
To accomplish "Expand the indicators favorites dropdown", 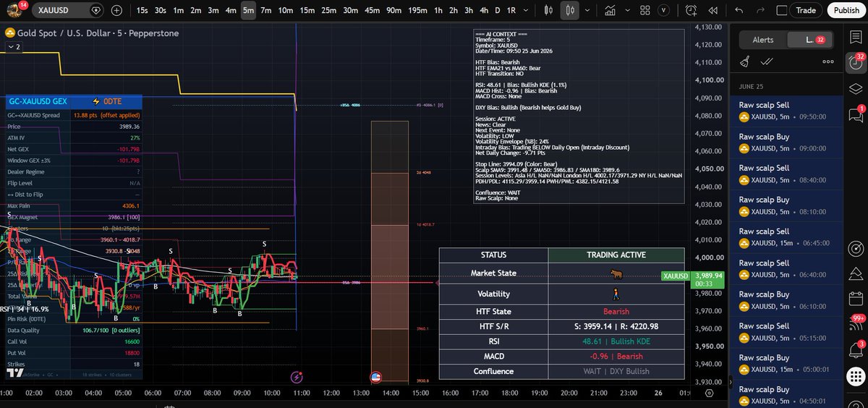I will [x=626, y=11].
